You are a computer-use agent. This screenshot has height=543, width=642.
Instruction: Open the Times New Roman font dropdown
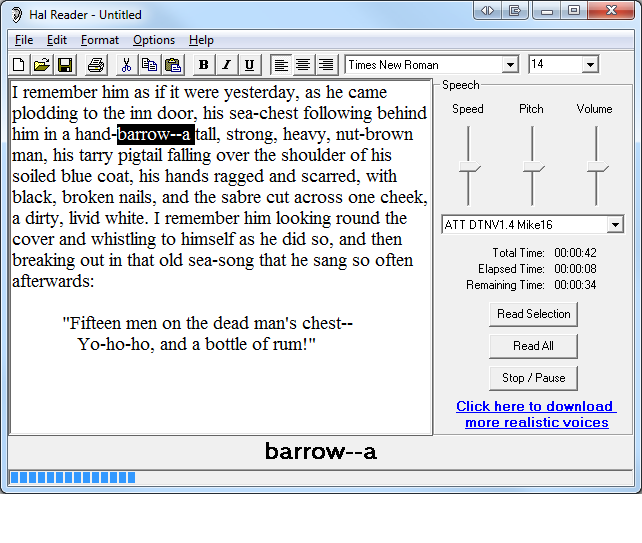coord(510,65)
